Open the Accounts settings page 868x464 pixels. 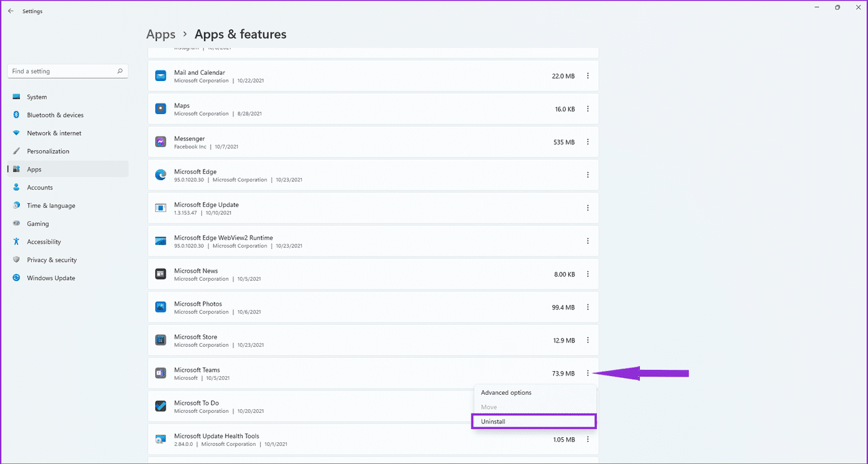[x=68, y=188]
